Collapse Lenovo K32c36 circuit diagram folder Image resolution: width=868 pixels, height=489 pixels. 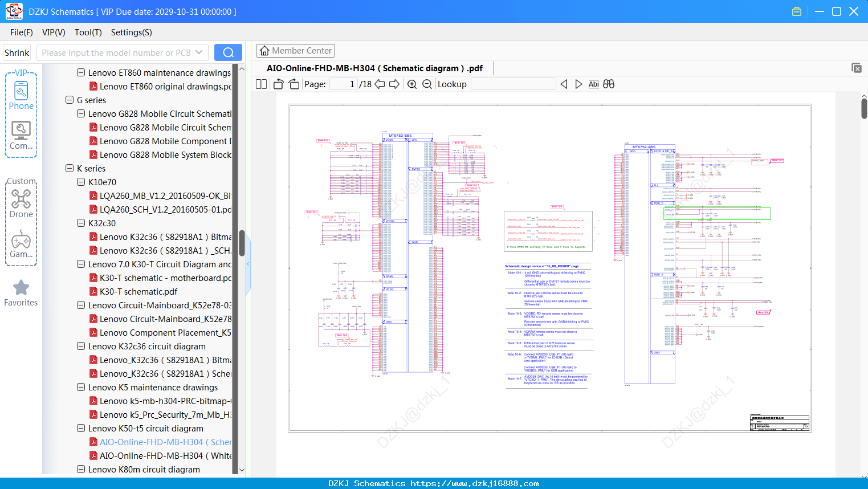coord(81,346)
